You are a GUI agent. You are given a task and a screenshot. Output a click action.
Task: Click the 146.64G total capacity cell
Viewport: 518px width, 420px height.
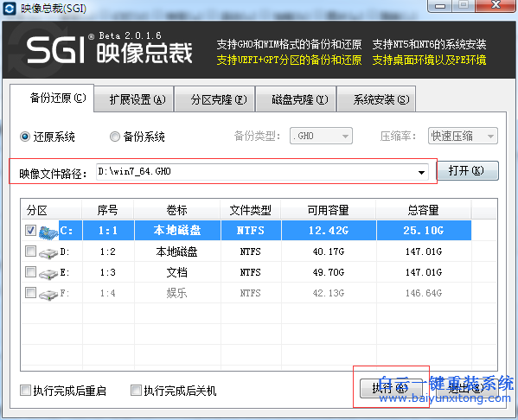pos(424,293)
